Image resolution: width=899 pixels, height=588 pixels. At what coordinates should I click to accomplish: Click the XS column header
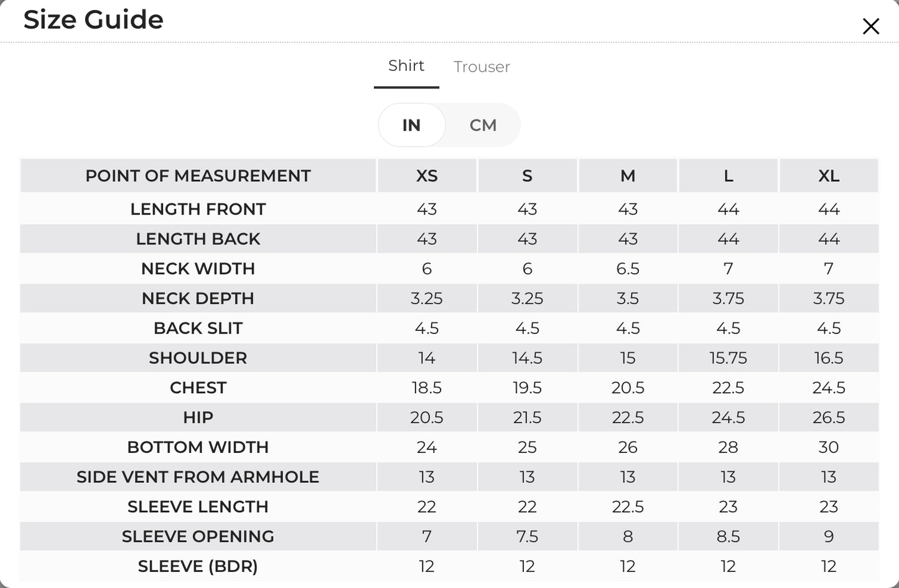pos(427,176)
